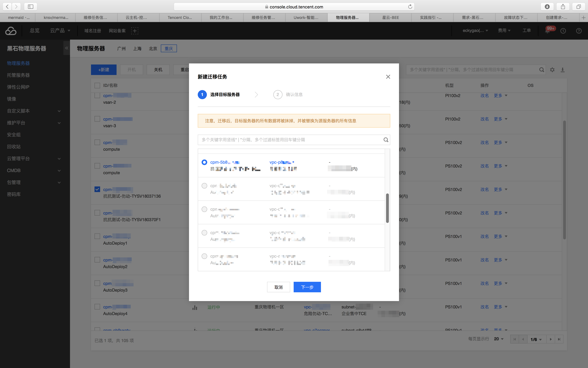Image resolution: width=588 pixels, height=368 pixels.
Task: Click the Safari forward arrow
Action: point(16,7)
